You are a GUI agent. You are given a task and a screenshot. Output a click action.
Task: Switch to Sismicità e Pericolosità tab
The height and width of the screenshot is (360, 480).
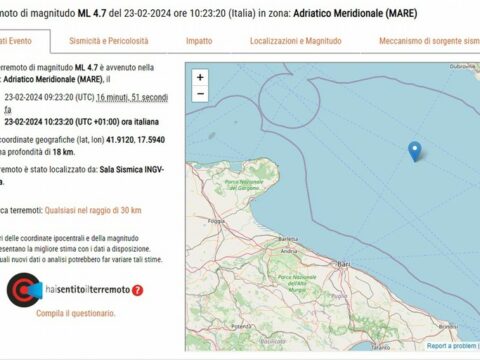(109, 41)
